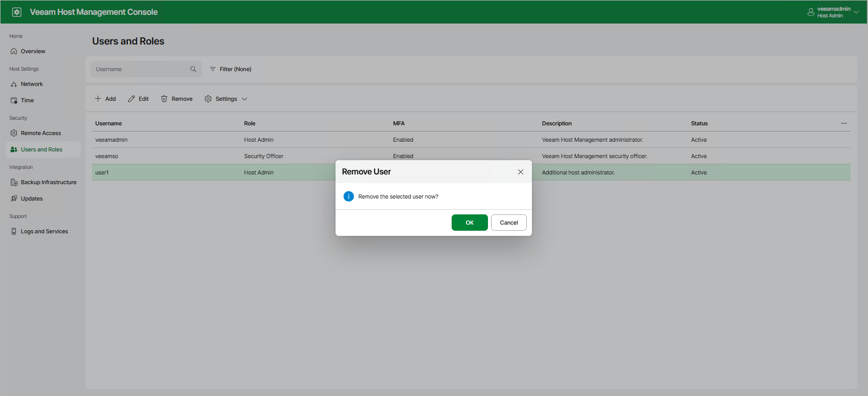Click the trash icon beside Remove
The image size is (868, 396).
[164, 99]
